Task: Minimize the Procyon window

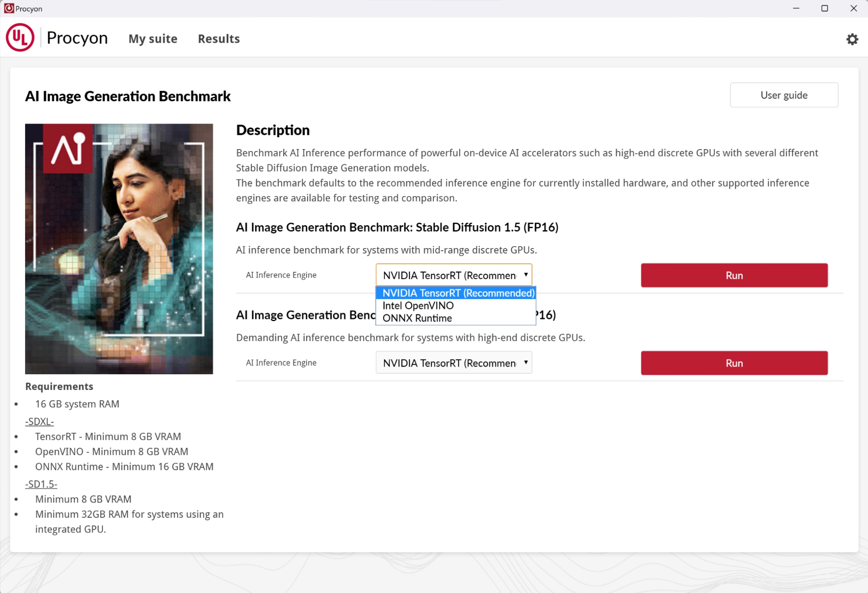Action: point(796,8)
